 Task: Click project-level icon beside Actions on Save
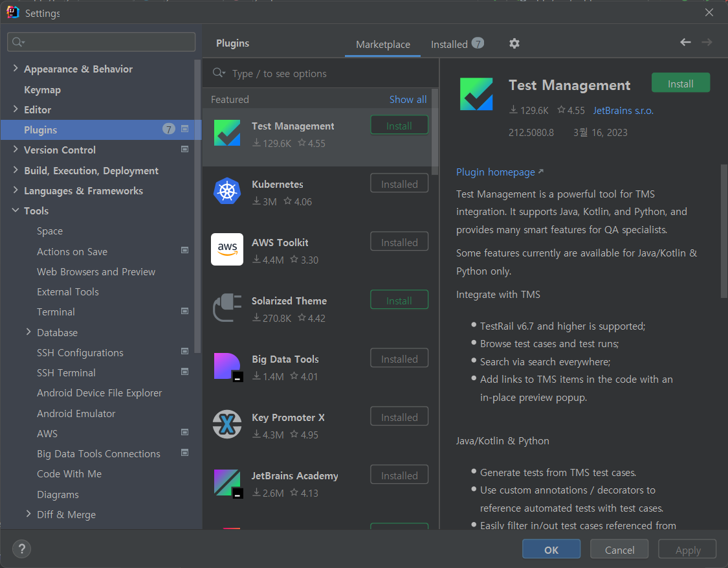click(185, 250)
